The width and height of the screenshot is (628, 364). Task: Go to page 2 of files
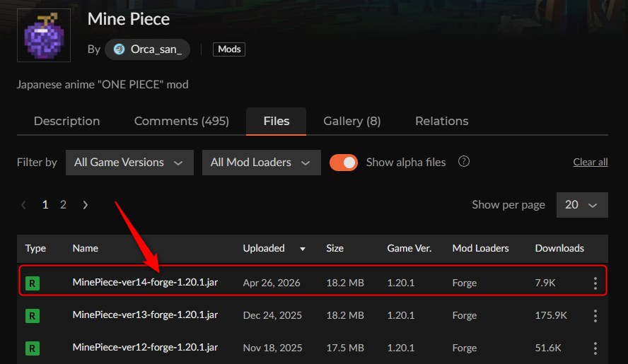click(63, 205)
